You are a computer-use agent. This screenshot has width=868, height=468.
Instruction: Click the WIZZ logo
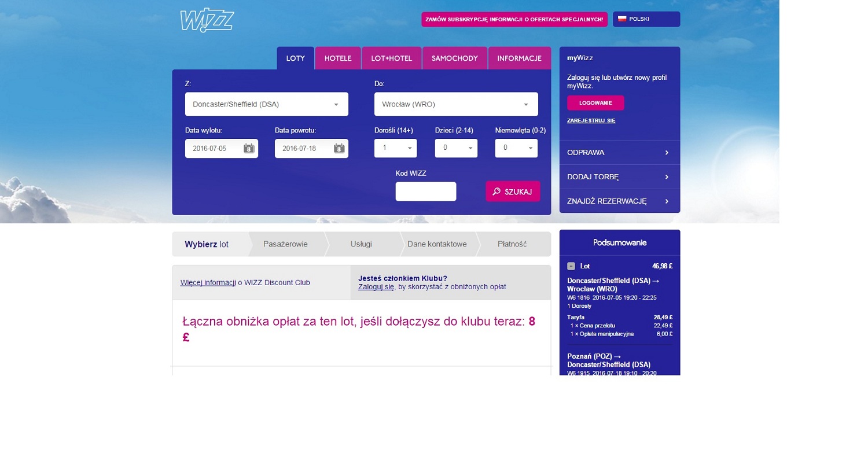[x=207, y=20]
